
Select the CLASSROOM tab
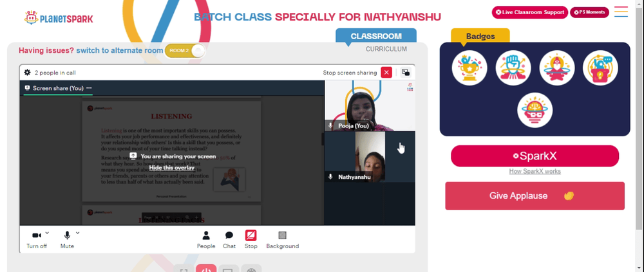pyautogui.click(x=376, y=36)
